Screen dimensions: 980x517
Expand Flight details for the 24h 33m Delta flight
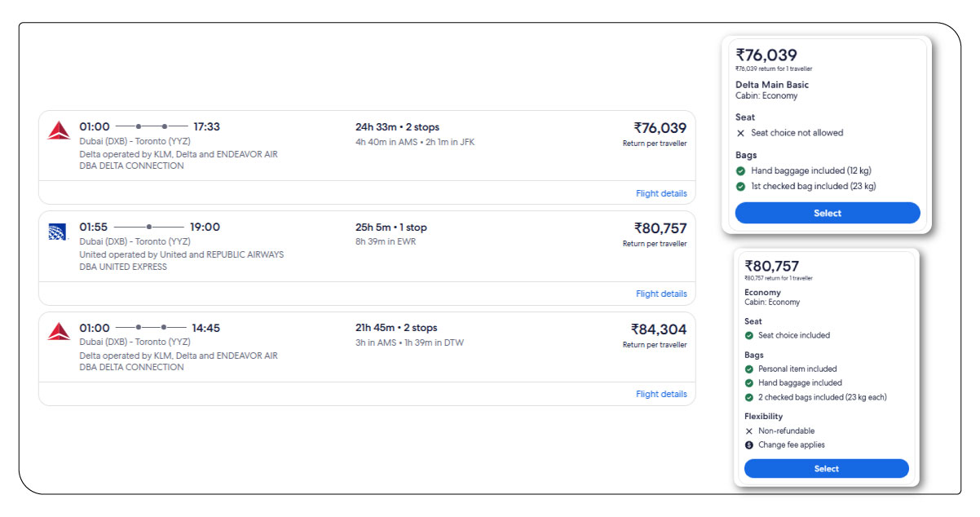[x=661, y=194]
